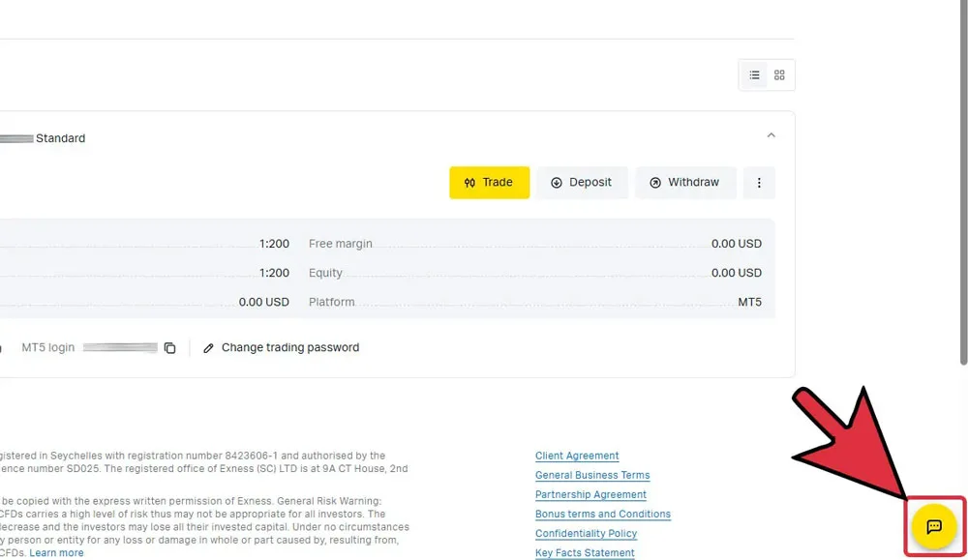Click the Learn more link
The width and height of the screenshot is (968, 560).
[x=56, y=552]
